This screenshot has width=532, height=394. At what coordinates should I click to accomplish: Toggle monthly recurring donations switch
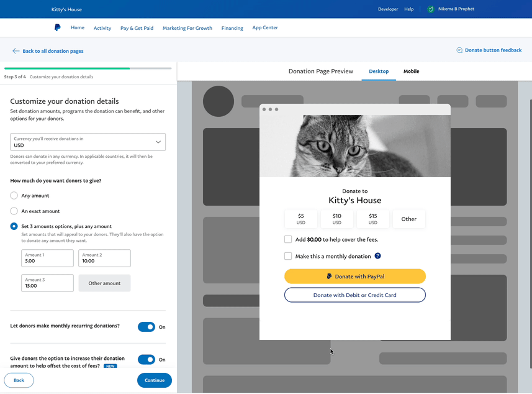coord(147,327)
